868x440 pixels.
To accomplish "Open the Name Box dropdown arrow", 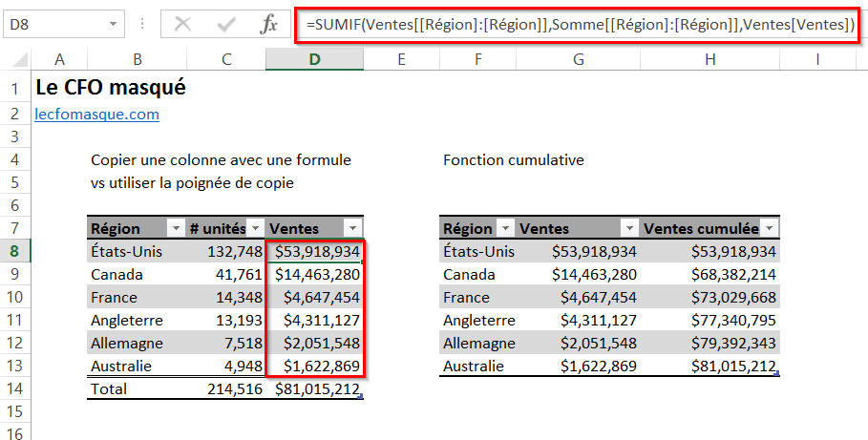I will coord(114,25).
